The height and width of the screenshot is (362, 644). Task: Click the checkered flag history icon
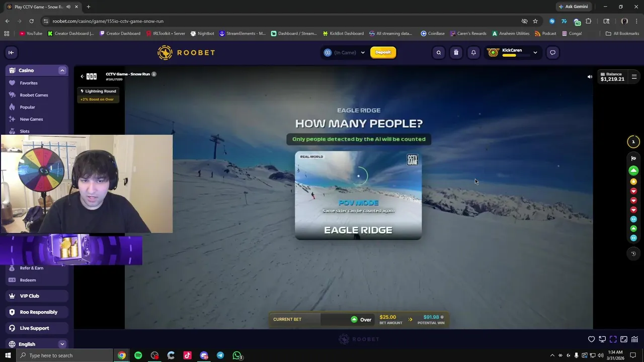click(x=633, y=158)
